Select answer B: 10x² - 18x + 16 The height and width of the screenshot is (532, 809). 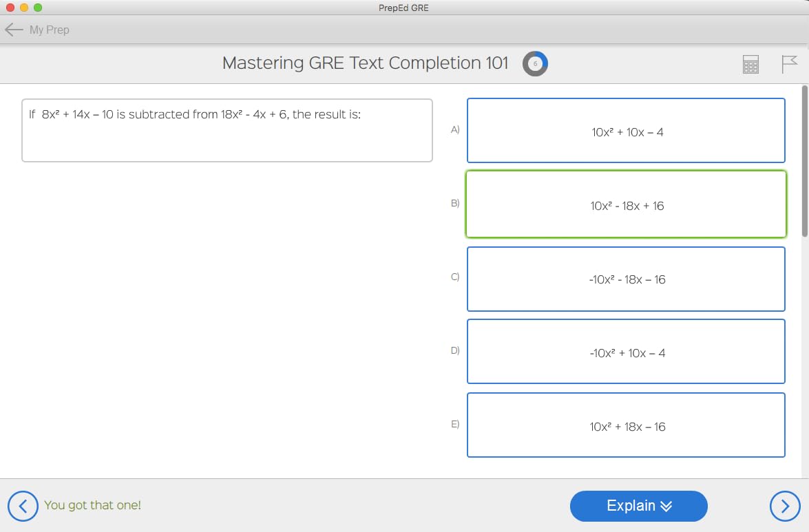tap(626, 204)
